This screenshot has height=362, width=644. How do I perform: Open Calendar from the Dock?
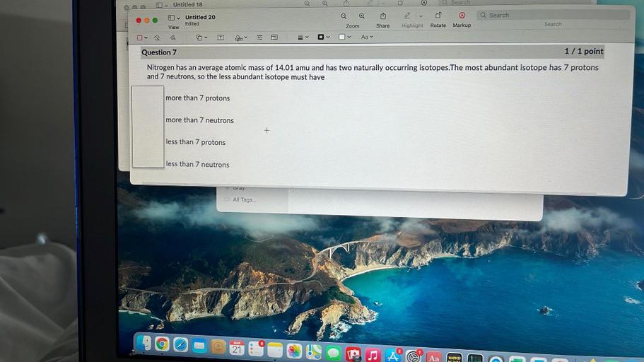tap(237, 349)
